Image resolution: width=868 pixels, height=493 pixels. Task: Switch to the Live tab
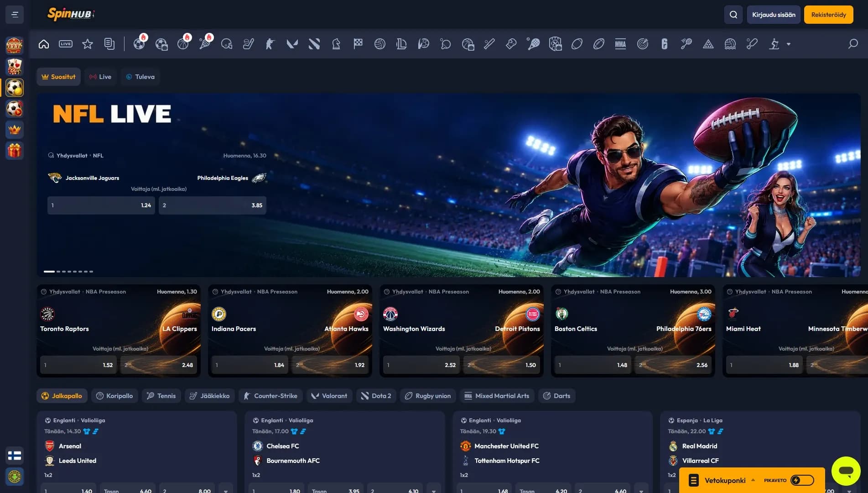100,77
